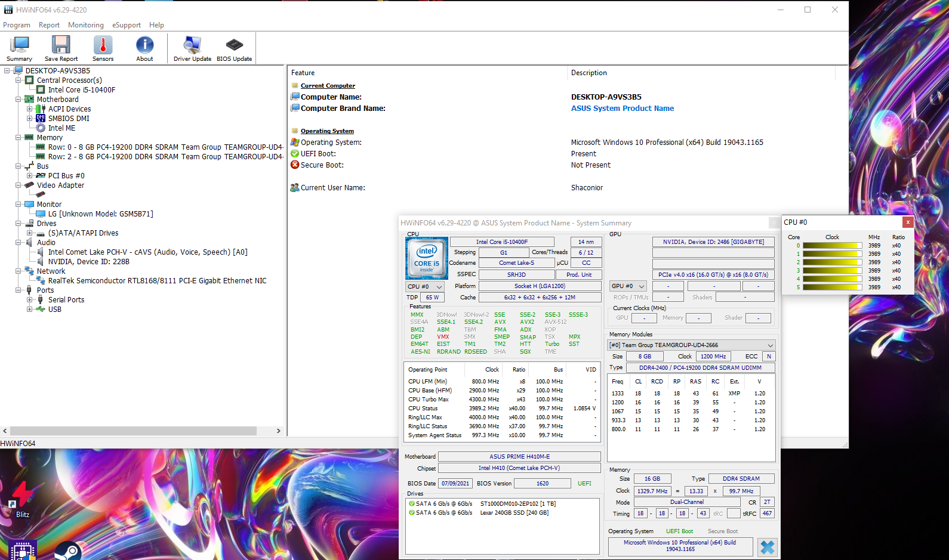
Task: Select Serial Ports tree entry
Action: pyautogui.click(x=66, y=300)
